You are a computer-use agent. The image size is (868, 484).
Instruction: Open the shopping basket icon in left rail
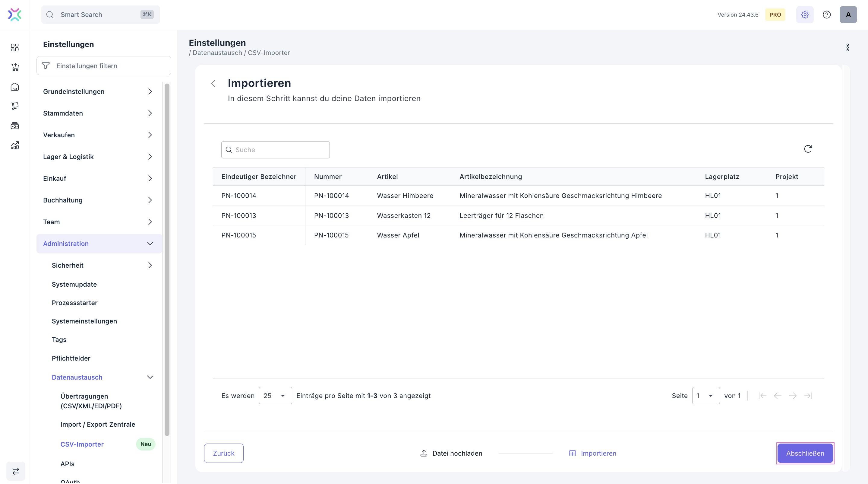[15, 67]
